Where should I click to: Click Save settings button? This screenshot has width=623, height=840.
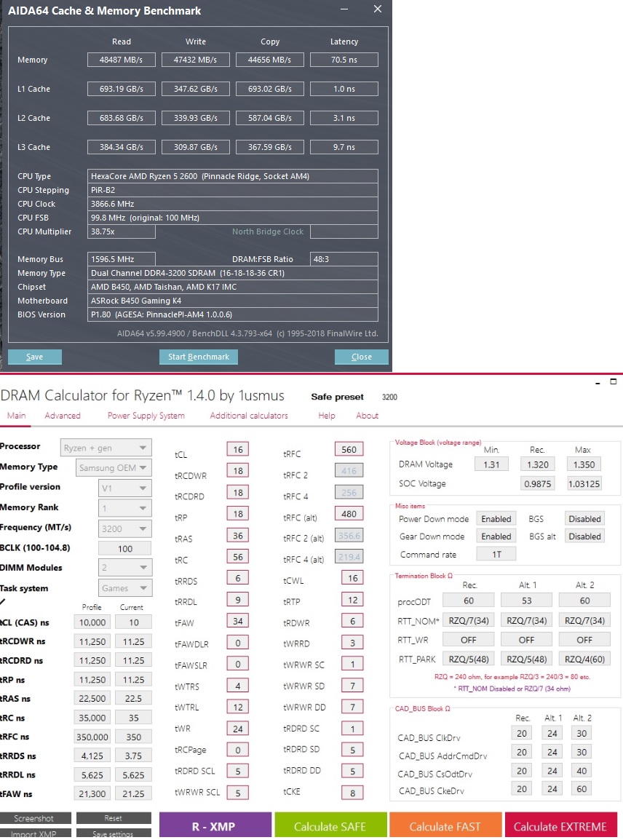113,833
